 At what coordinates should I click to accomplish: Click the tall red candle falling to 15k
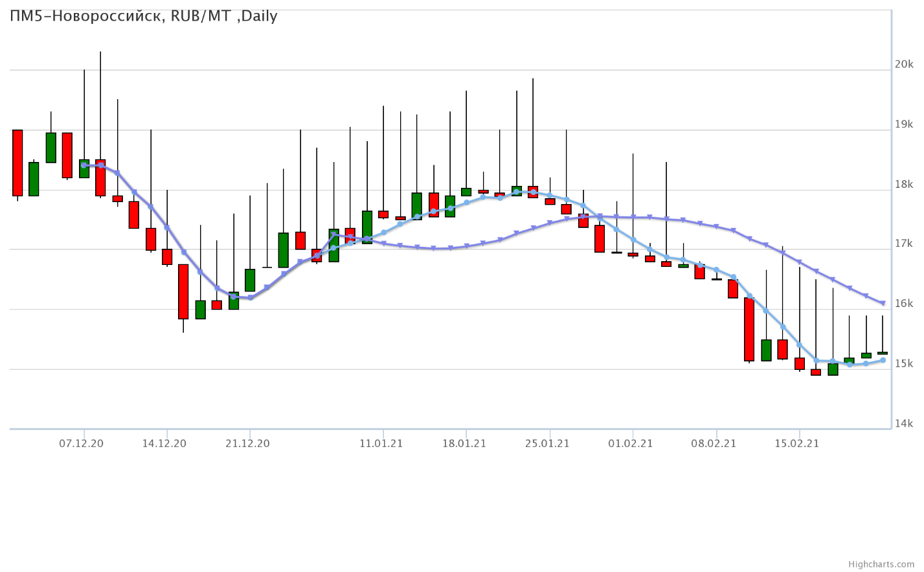749,329
